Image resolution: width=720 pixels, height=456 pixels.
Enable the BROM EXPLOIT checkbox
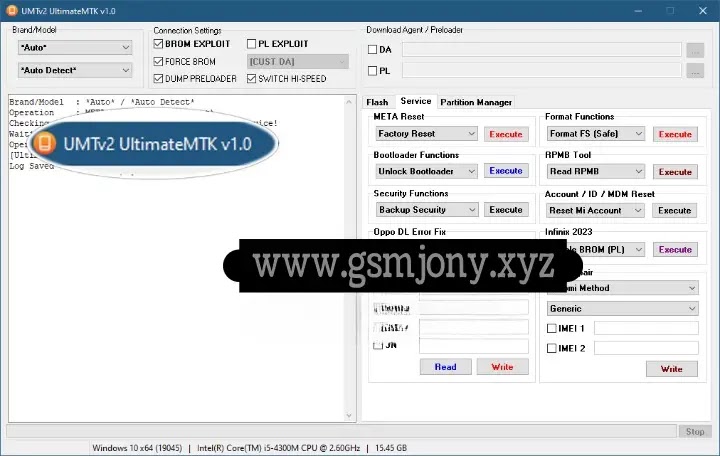pos(158,44)
